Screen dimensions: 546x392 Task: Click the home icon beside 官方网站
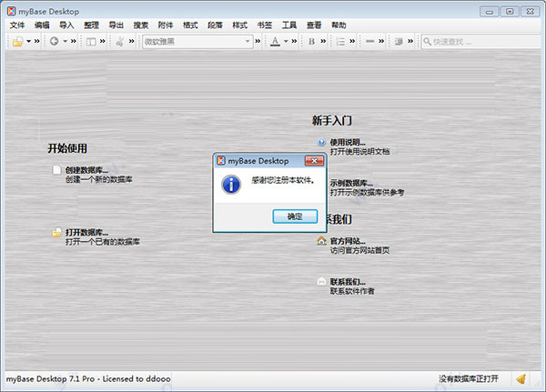coord(321,240)
